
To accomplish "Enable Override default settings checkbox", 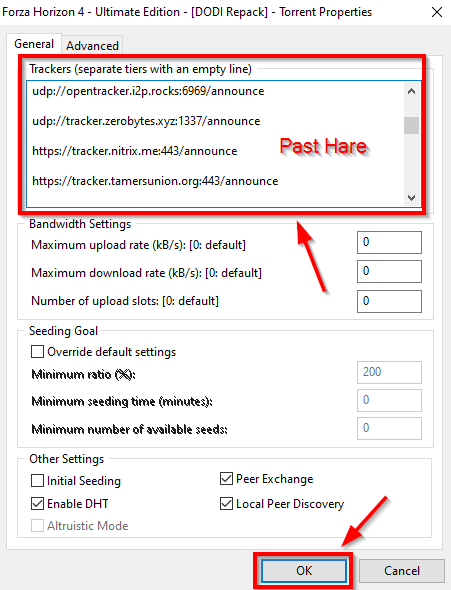I will (37, 352).
